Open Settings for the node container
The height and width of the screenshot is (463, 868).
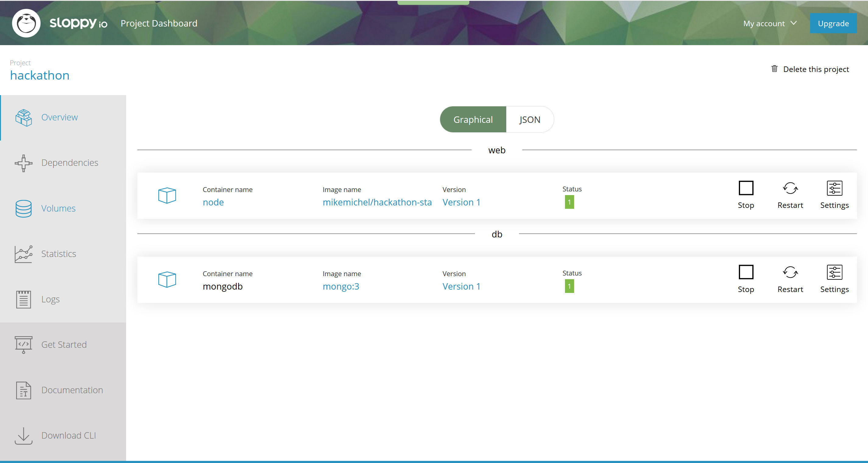click(834, 195)
